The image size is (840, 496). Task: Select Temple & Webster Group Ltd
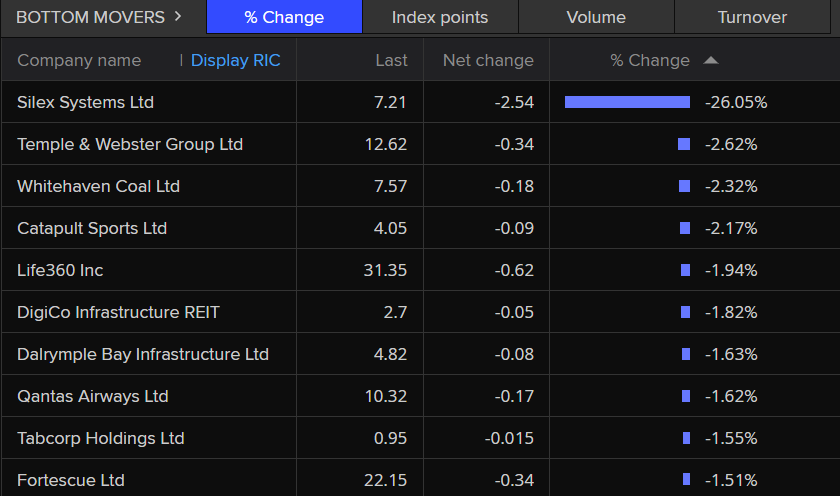[x=130, y=144]
